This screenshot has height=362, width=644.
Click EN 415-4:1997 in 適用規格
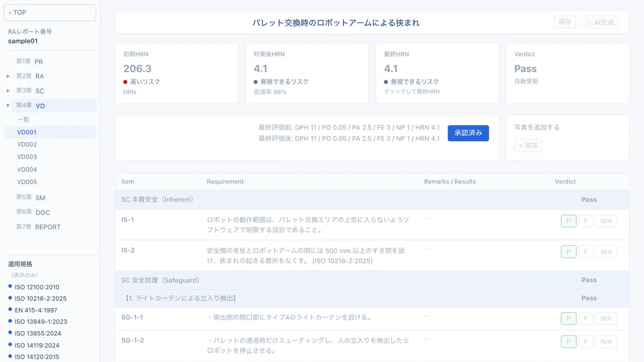pyautogui.click(x=36, y=311)
